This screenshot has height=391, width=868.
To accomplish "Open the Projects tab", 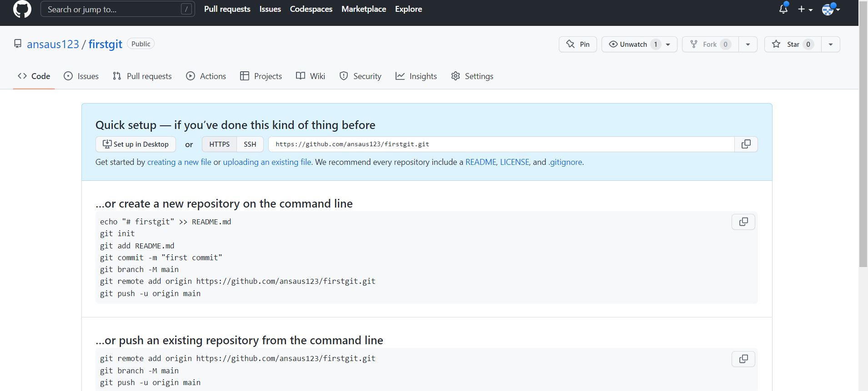I will [x=261, y=76].
